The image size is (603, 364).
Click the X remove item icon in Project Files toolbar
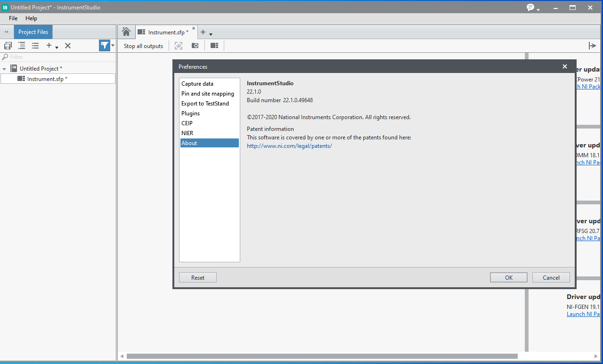click(x=68, y=46)
